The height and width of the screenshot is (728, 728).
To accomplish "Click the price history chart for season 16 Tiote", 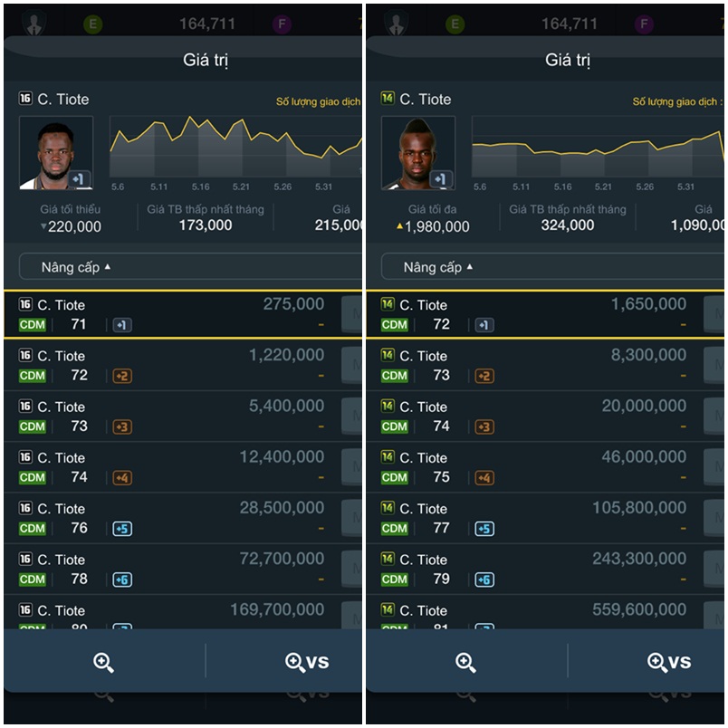I will (x=235, y=147).
